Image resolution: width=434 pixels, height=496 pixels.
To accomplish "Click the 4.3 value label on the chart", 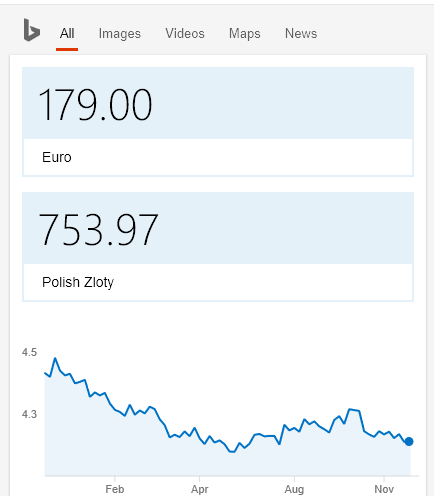I will (29, 414).
